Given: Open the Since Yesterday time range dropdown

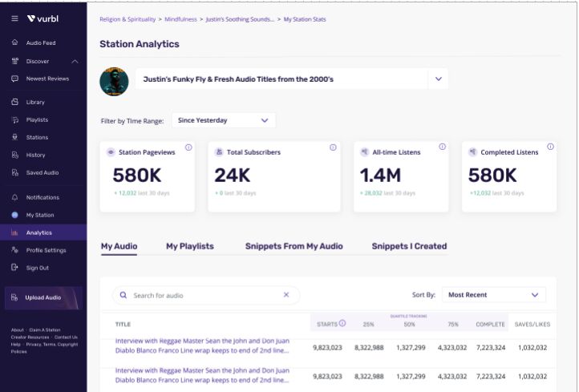Looking at the screenshot, I should (224, 120).
